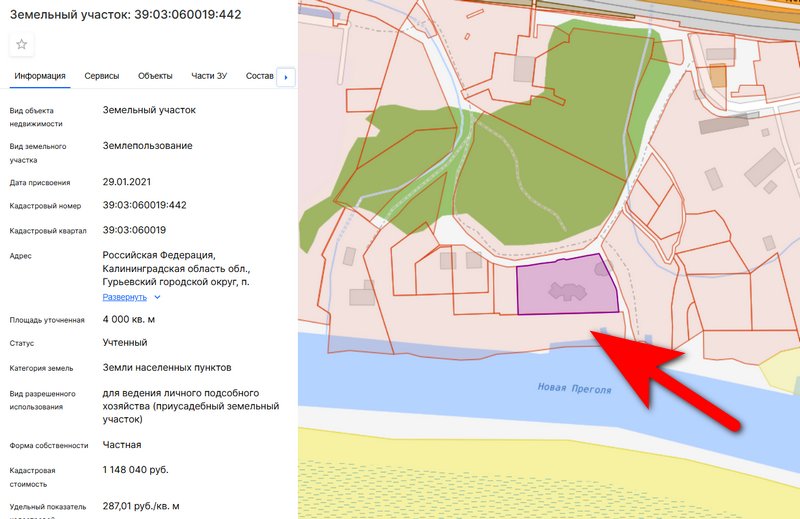
Task: Select the Состав tab
Action: [x=258, y=76]
